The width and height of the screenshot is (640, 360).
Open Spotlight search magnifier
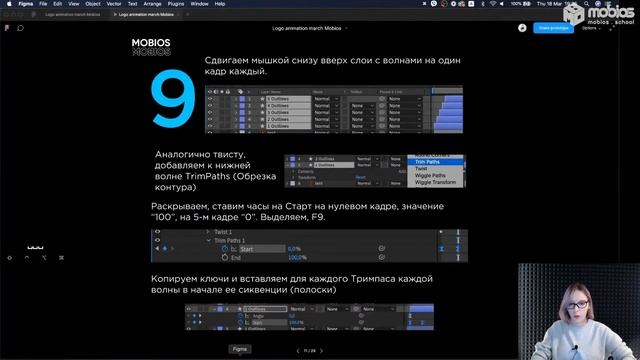587,4
